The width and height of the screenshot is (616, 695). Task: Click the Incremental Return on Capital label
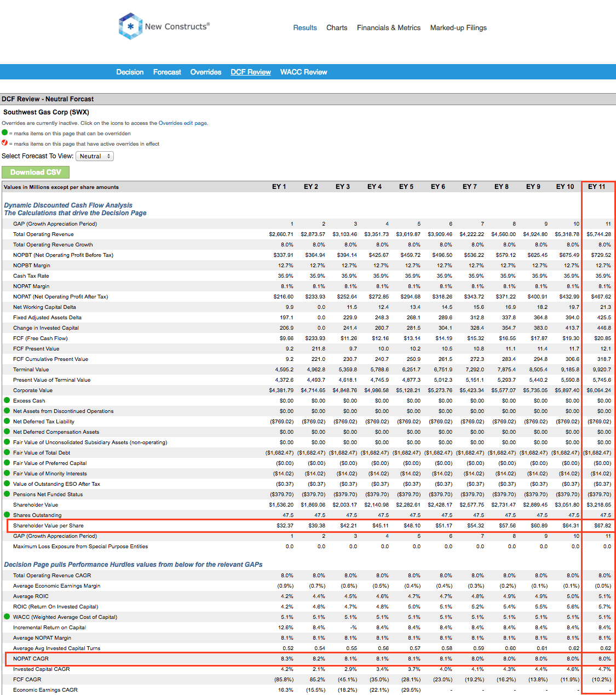pyautogui.click(x=49, y=627)
